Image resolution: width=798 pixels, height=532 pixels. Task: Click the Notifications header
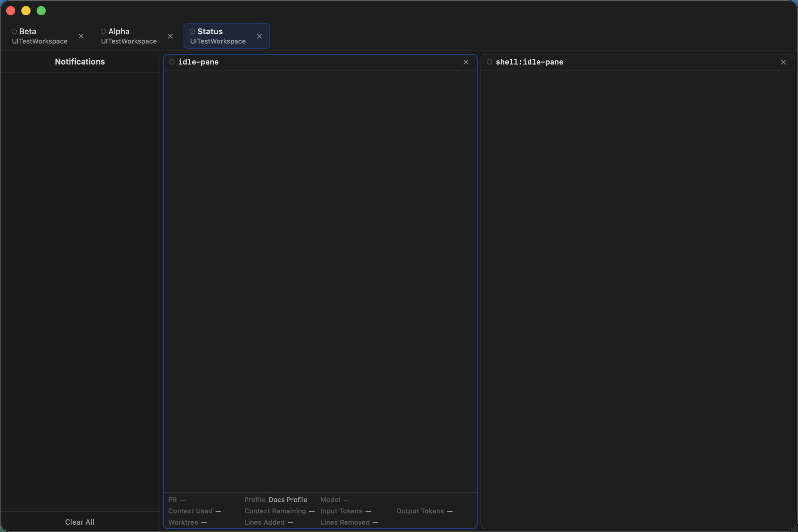[x=80, y=62]
